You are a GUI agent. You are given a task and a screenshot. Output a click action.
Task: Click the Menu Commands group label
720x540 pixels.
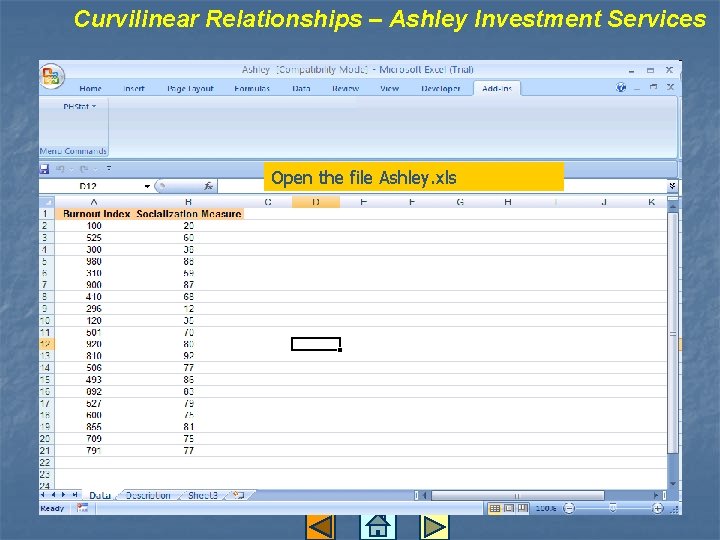(73, 151)
